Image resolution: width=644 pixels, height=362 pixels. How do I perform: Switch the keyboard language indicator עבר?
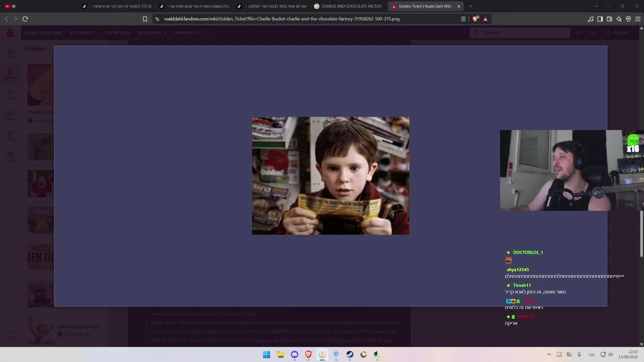(x=591, y=355)
